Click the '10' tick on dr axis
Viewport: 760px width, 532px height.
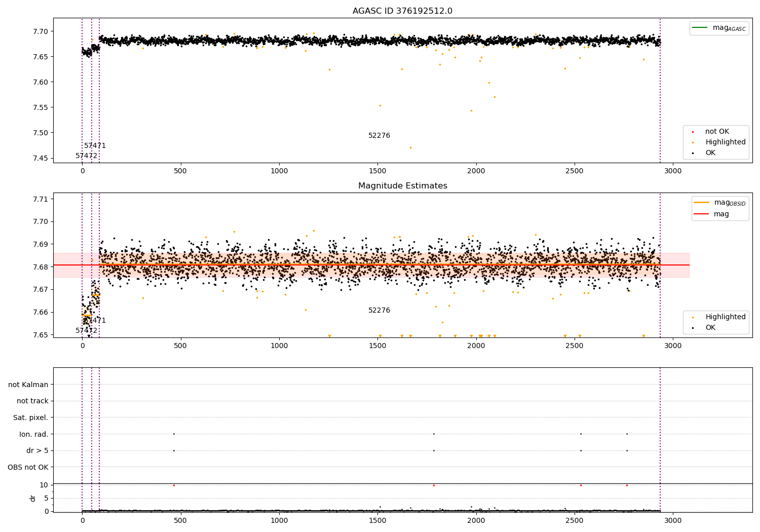[x=44, y=485]
